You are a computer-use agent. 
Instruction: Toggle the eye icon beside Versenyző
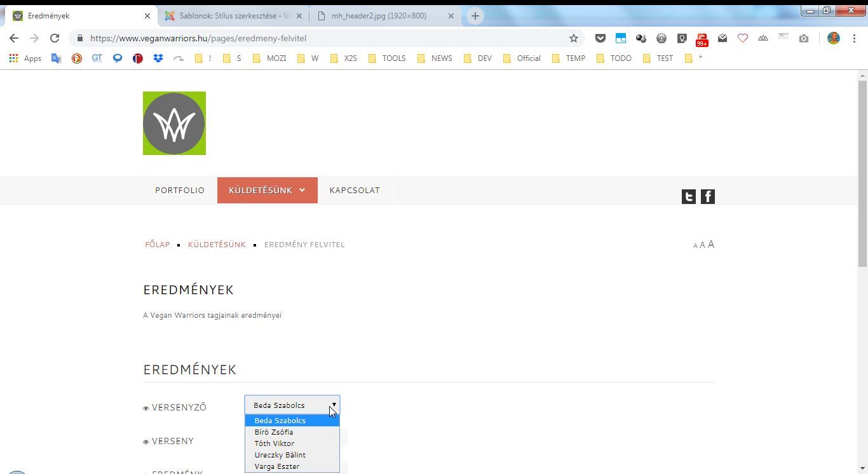click(x=146, y=409)
